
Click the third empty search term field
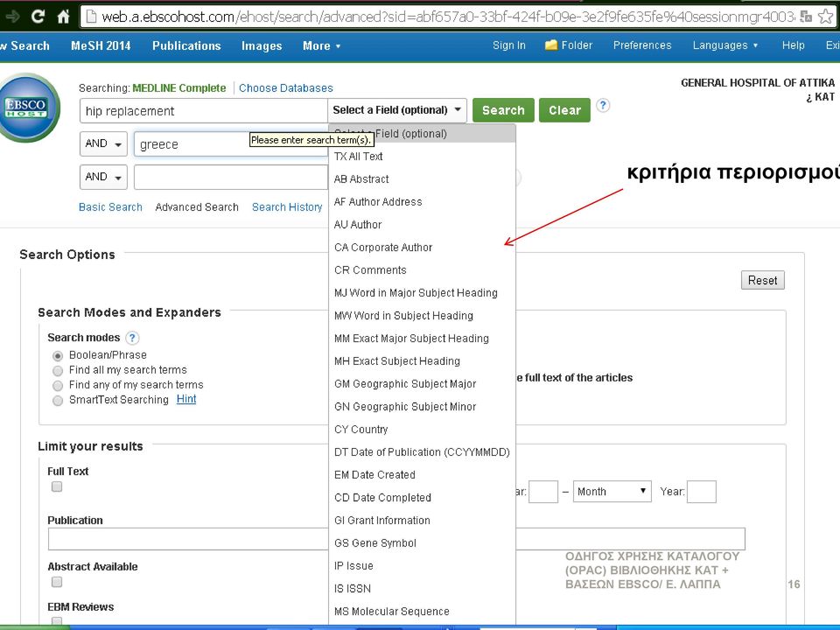pos(231,178)
